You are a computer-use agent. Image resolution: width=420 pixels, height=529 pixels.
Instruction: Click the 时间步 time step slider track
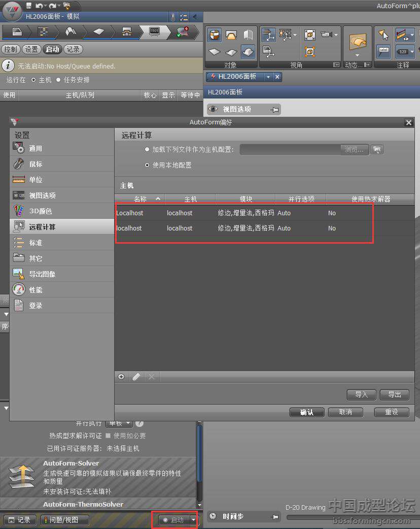pyautogui.click(x=350, y=517)
